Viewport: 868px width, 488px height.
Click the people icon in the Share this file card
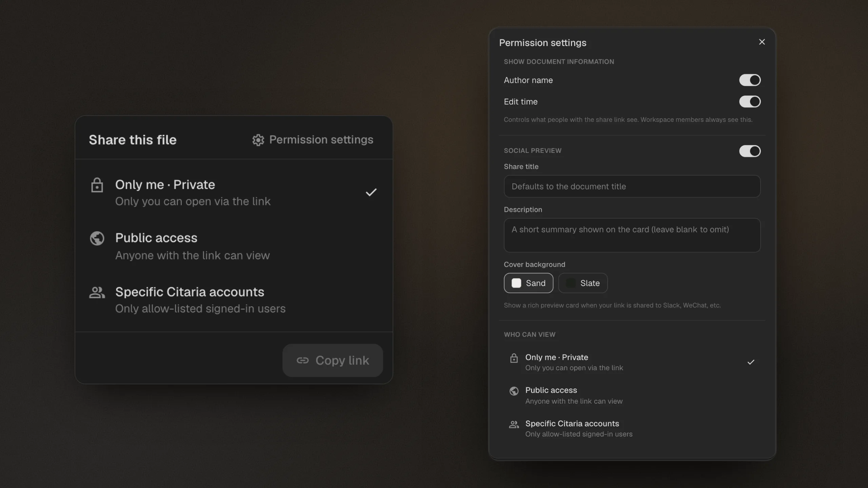click(97, 292)
